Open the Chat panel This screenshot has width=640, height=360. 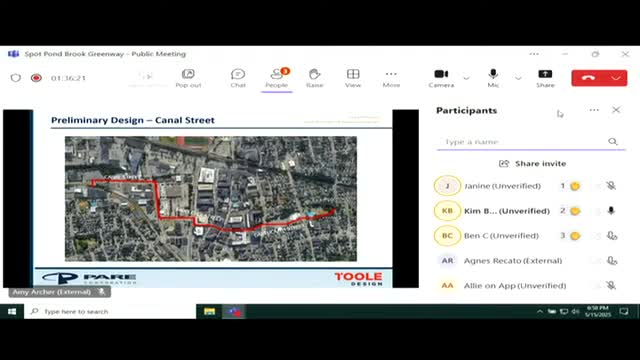[238, 78]
